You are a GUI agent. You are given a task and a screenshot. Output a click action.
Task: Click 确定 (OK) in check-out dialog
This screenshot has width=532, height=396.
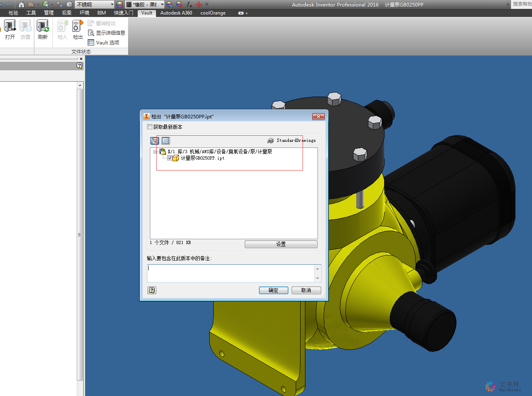[x=273, y=290]
